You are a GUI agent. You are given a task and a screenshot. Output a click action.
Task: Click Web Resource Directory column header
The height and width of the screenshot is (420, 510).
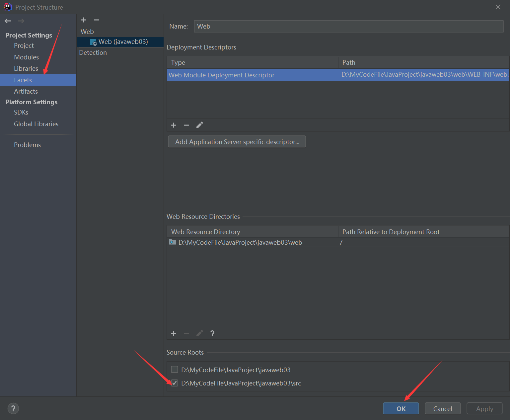(x=252, y=232)
